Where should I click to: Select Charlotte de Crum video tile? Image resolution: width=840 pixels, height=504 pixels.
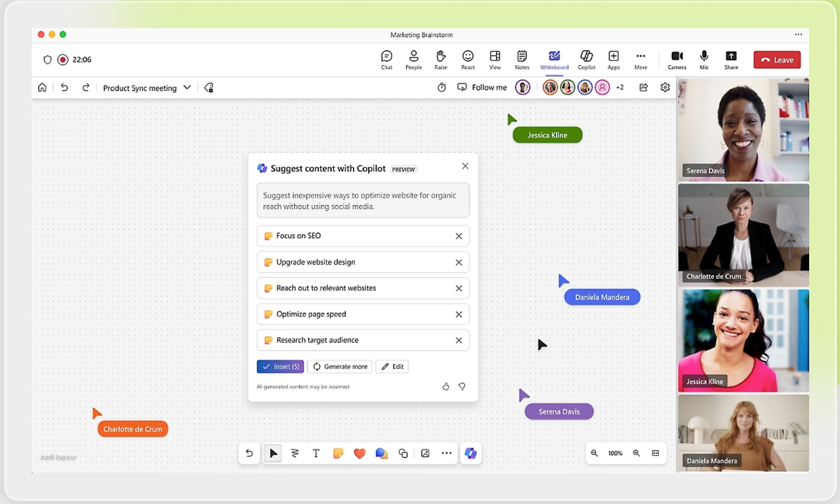point(744,235)
